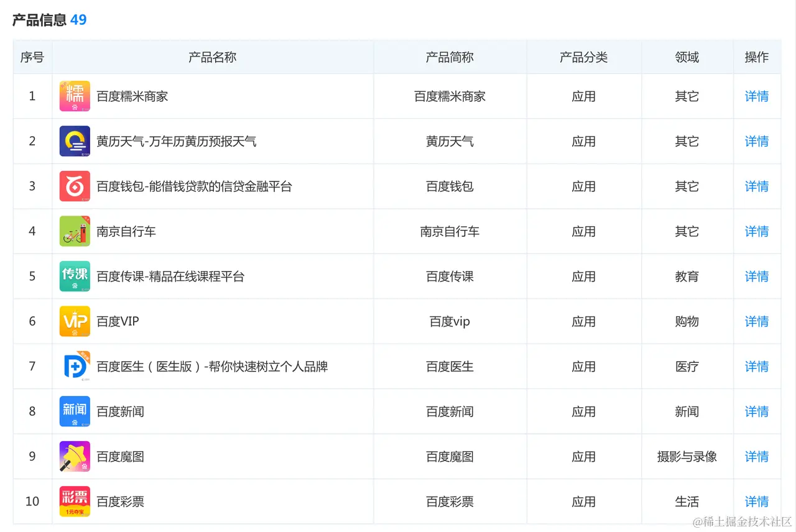Open 详情 for 百度传课 row
The image size is (796, 532).
757,277
